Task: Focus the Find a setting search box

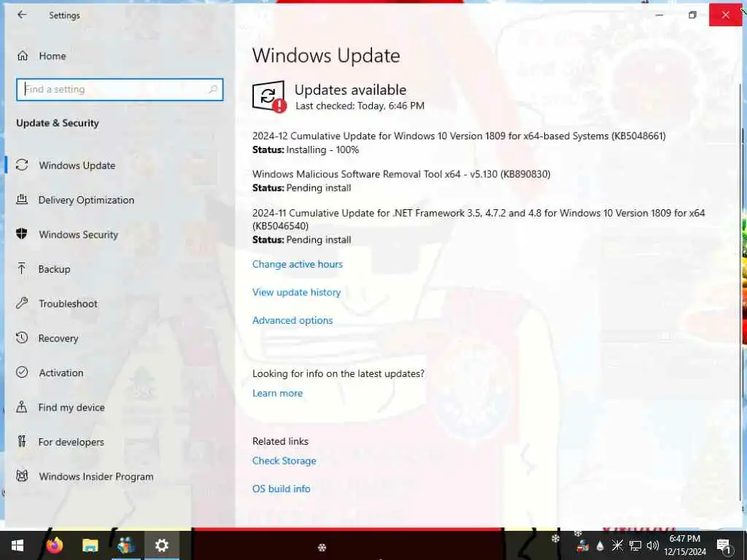Action: coord(120,90)
